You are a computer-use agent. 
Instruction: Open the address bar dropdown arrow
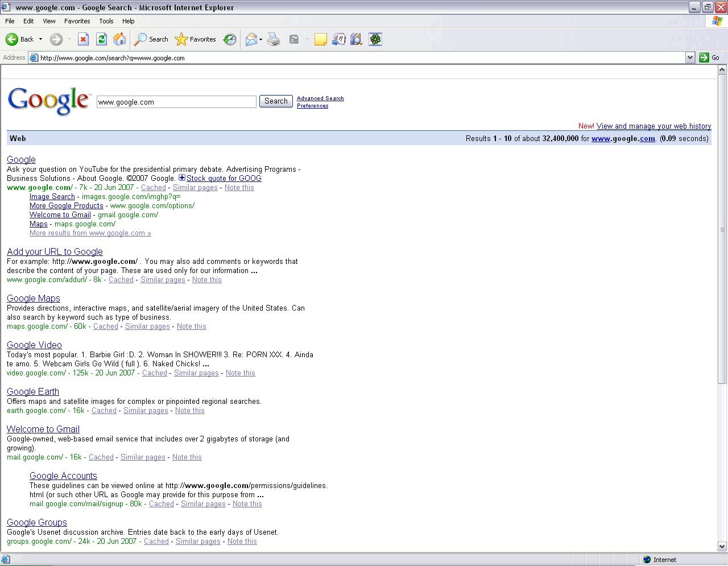coord(689,57)
